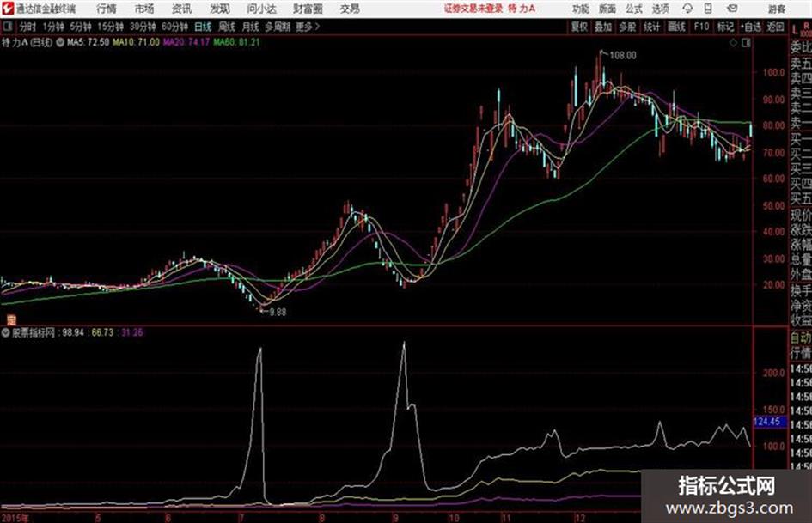
Task: Open the 发现 menu
Action: click(x=220, y=9)
